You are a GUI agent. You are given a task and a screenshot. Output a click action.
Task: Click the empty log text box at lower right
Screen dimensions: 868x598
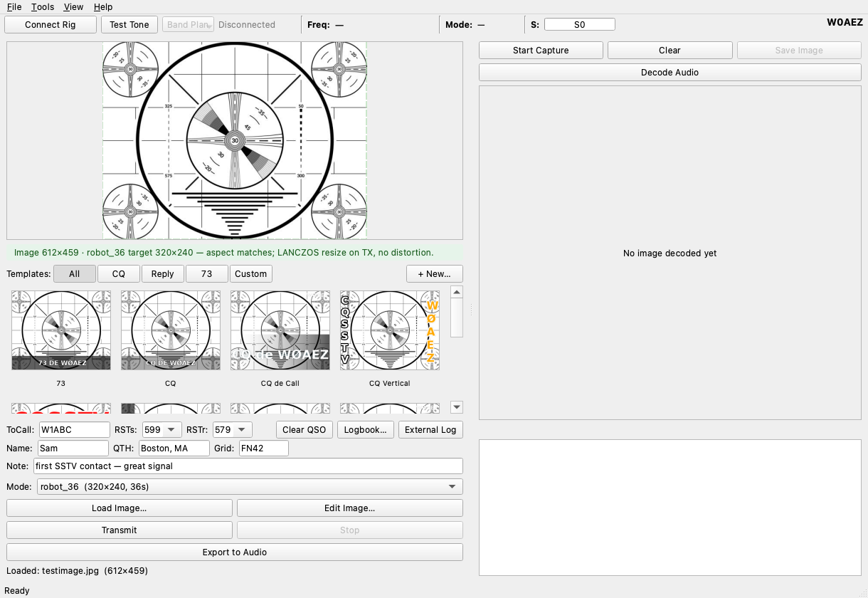(669, 508)
